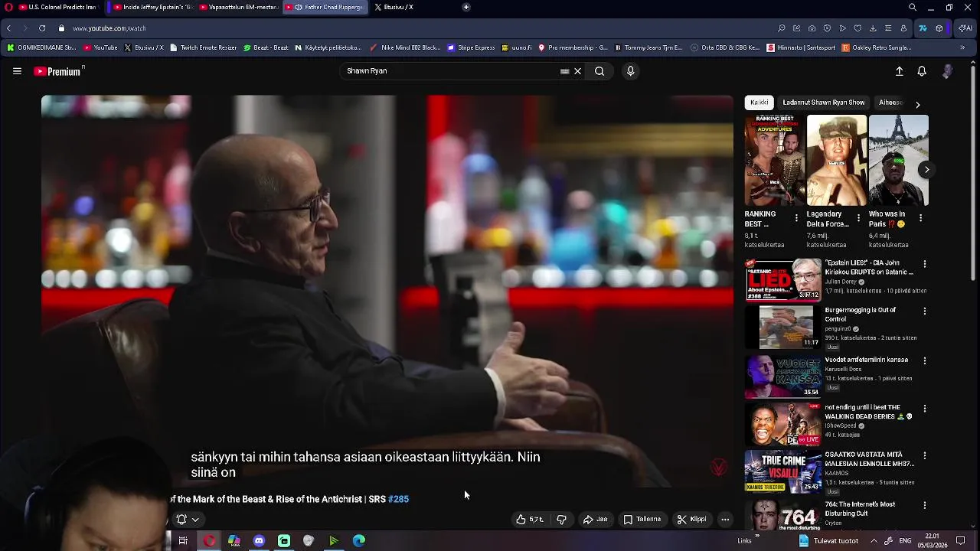Create a clip with Klippi button
This screenshot has width=980, height=551.
(692, 520)
